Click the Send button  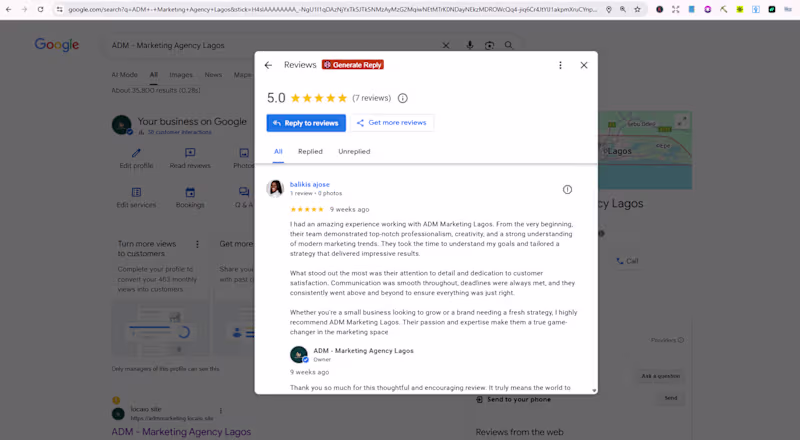click(x=671, y=398)
